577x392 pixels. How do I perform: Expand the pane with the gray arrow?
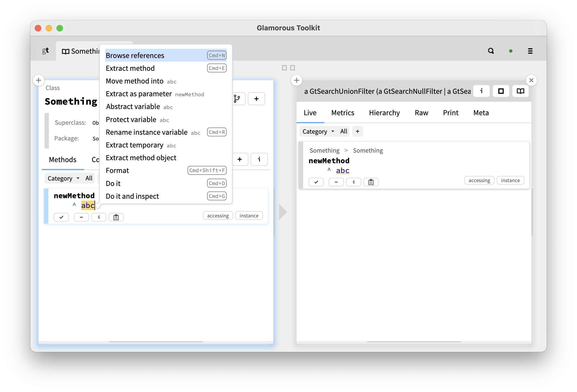click(x=283, y=212)
